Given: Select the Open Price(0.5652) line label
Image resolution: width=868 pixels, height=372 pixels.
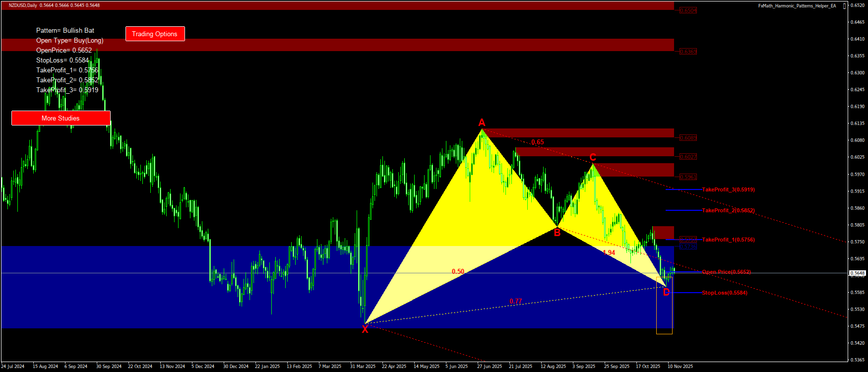Looking at the screenshot, I should pyautogui.click(x=726, y=272).
